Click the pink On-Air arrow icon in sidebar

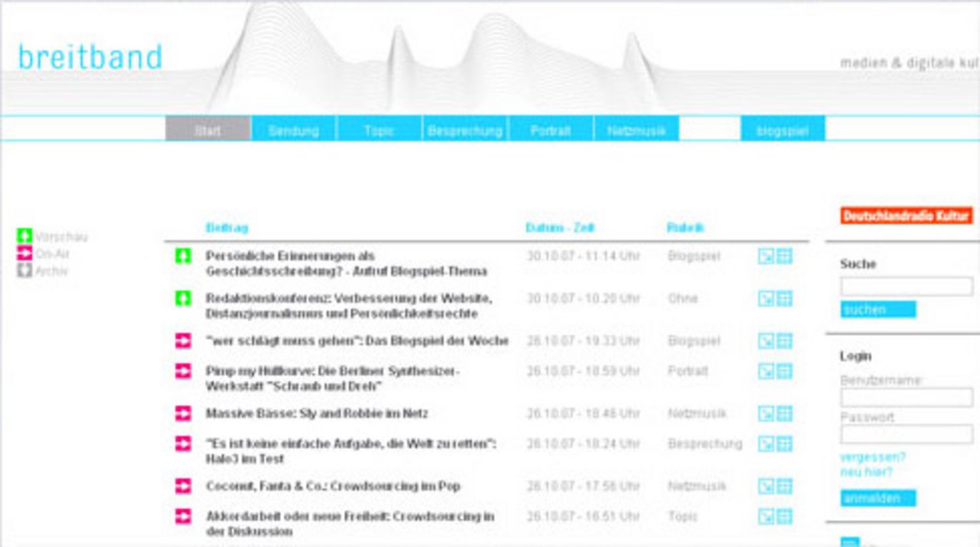pos(25,253)
